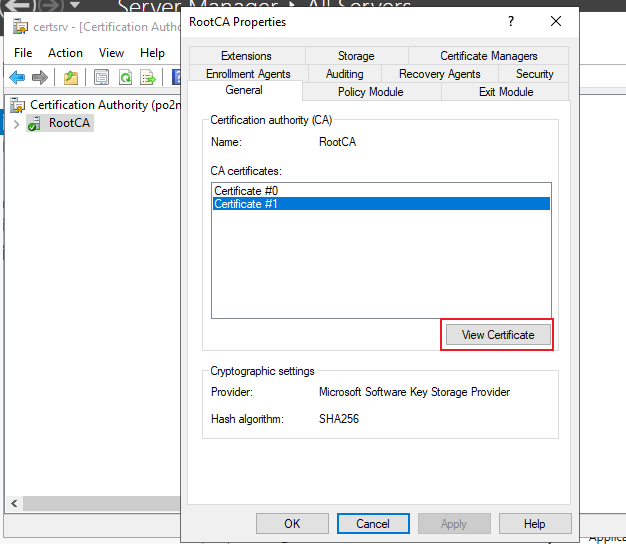Screen dimensions: 626x544
Task: Click the Up one level folder icon
Action: pyautogui.click(x=71, y=77)
